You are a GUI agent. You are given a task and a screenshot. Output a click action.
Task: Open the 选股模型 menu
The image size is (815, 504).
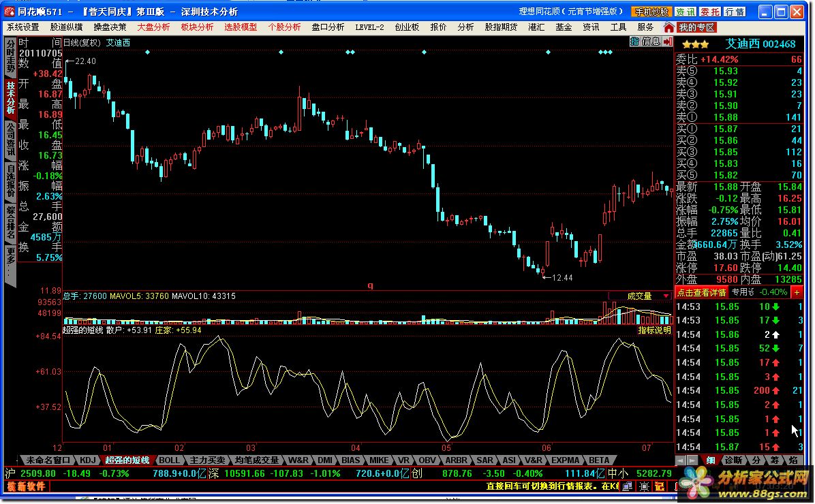[x=241, y=27]
